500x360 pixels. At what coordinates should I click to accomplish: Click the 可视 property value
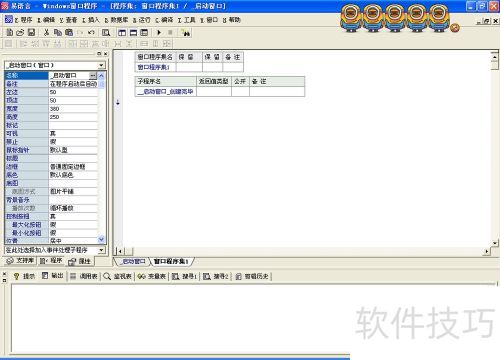point(73,133)
